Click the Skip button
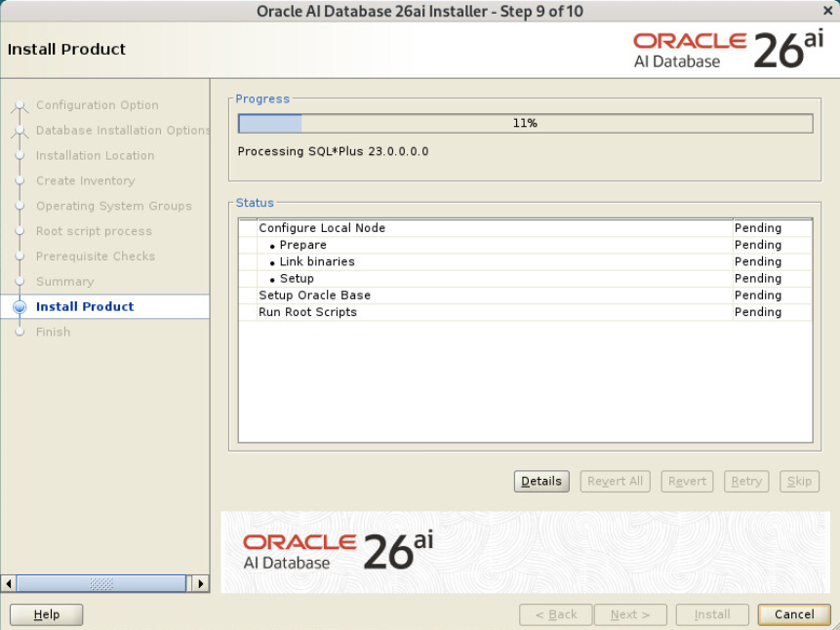Screen dimensions: 840x630 click(799, 481)
